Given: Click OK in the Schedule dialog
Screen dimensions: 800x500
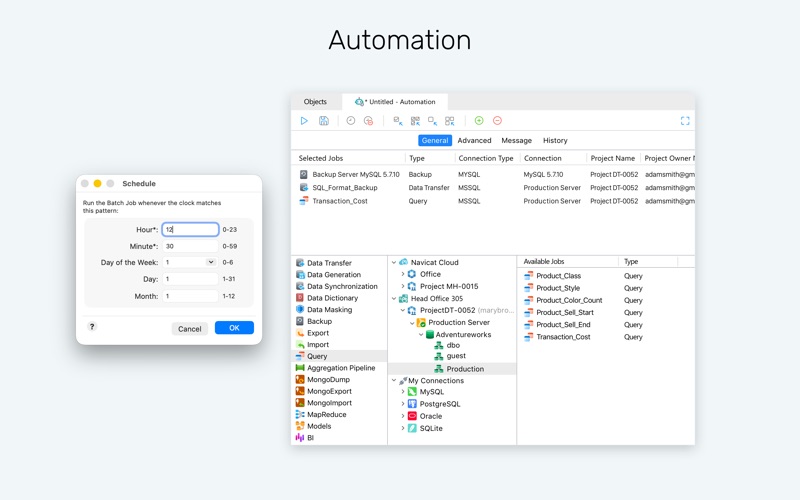Looking at the screenshot, I should [x=234, y=328].
